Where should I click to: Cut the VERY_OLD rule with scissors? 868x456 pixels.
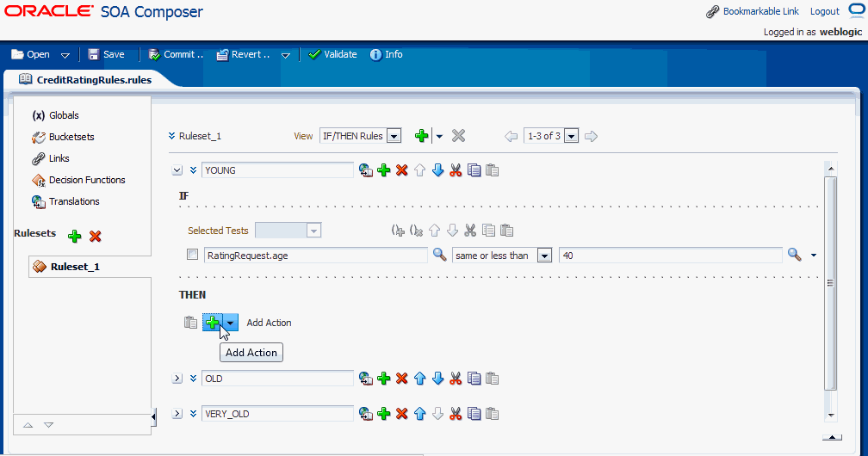(456, 414)
